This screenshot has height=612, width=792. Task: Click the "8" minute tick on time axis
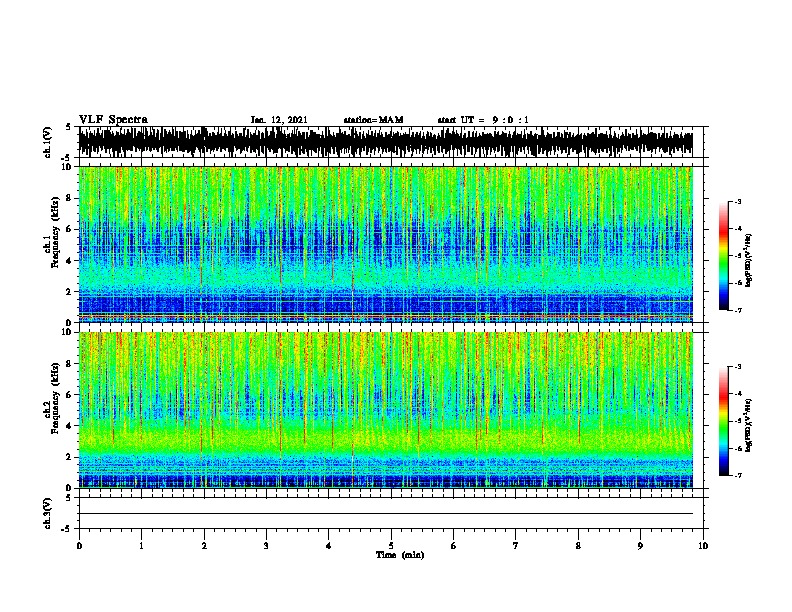pyautogui.click(x=578, y=546)
